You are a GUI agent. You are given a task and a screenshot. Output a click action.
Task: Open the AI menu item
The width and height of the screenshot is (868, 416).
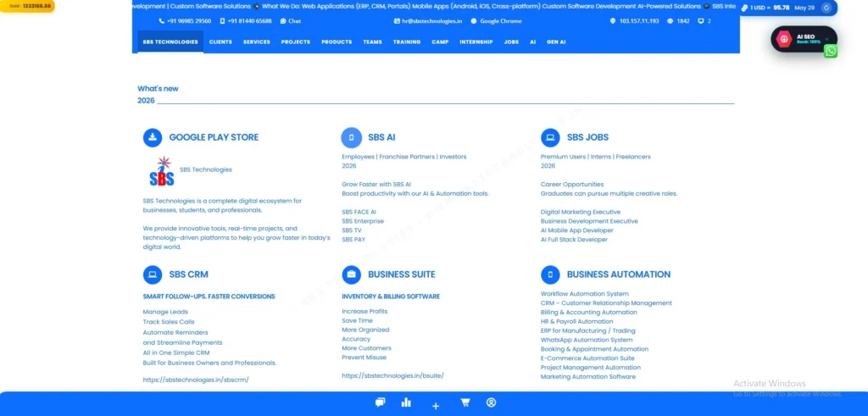pos(532,42)
